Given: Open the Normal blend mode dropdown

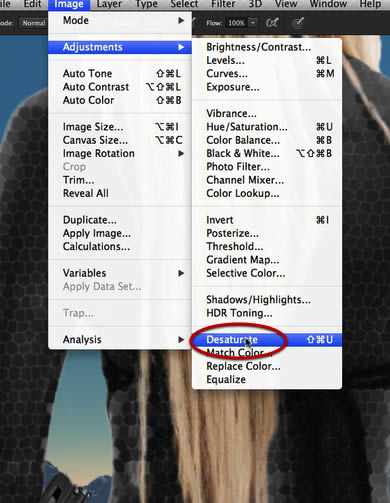Looking at the screenshot, I should click(x=34, y=23).
